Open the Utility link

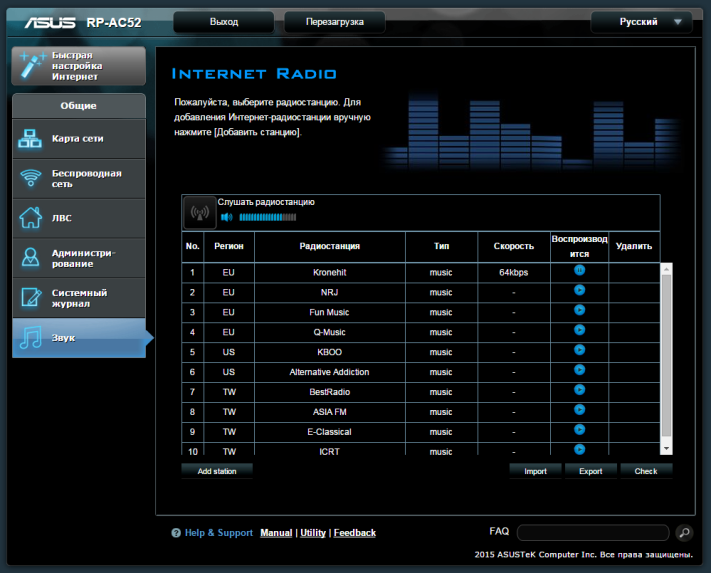(313, 533)
